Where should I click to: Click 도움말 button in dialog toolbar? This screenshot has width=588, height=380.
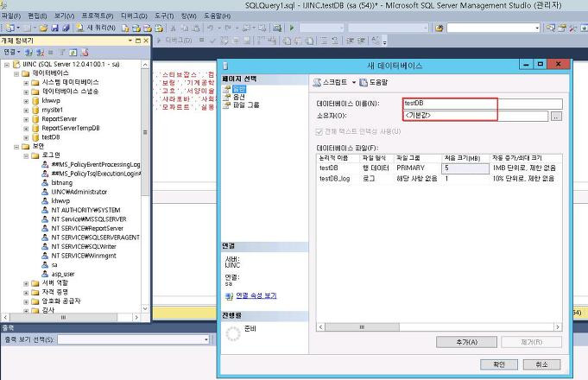374,82
